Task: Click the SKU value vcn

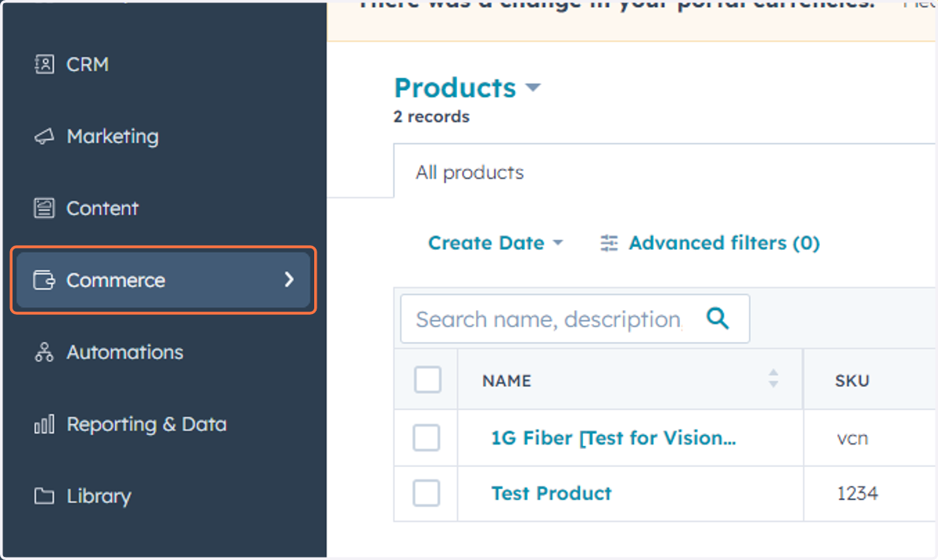Action: coord(852,438)
